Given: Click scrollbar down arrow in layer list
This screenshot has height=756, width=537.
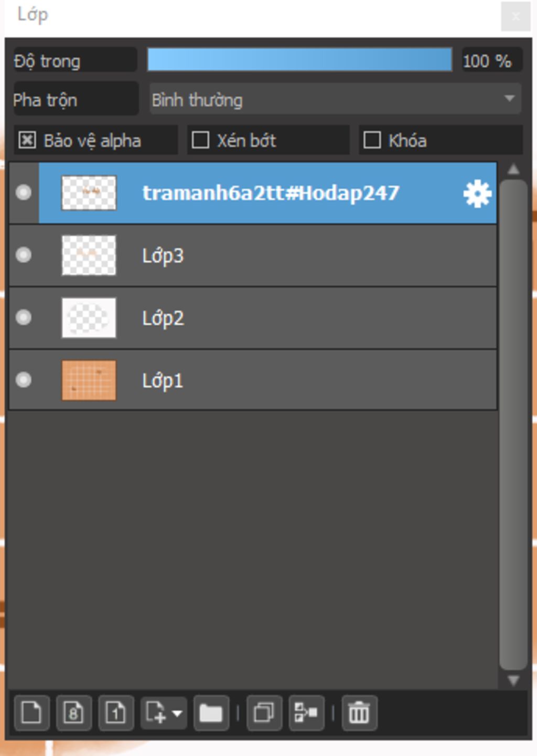Looking at the screenshot, I should (x=513, y=681).
